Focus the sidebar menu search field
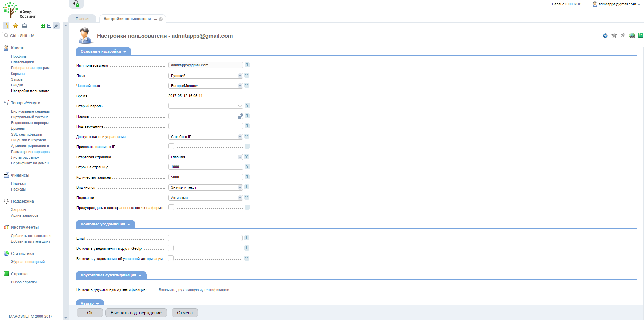This screenshot has width=644, height=320. coord(31,36)
